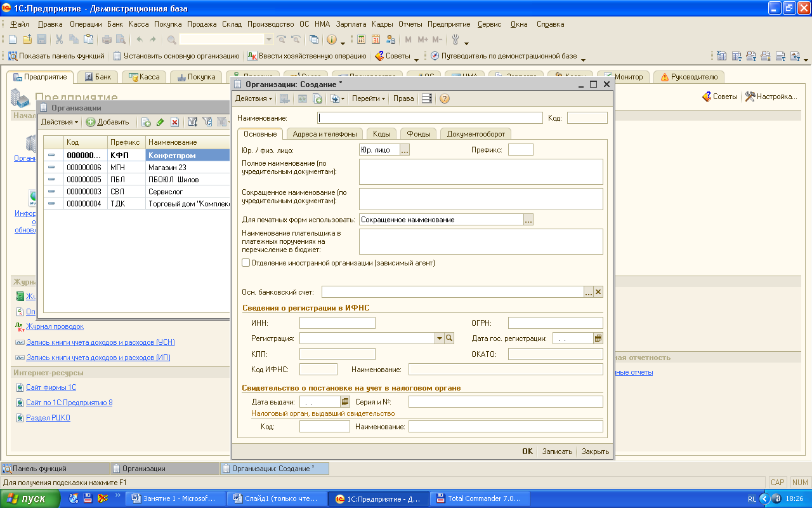Click the calendar icon beside Дата выдачи

point(345,402)
